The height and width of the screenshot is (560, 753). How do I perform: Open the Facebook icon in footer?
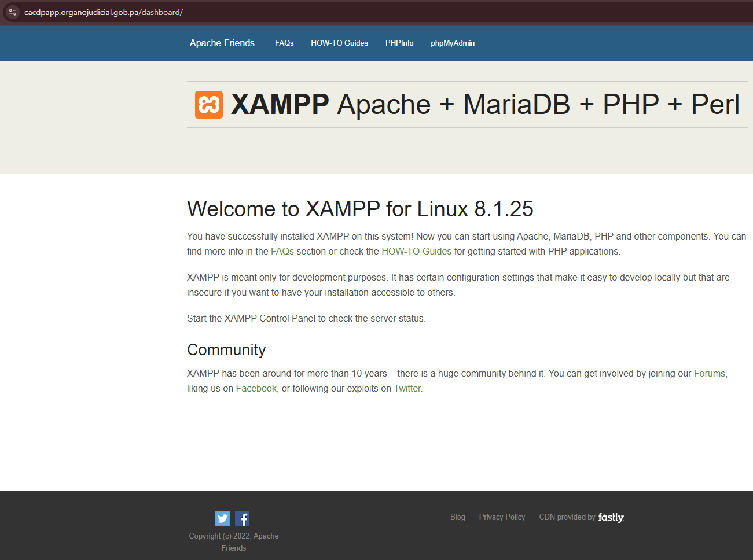coord(243,518)
